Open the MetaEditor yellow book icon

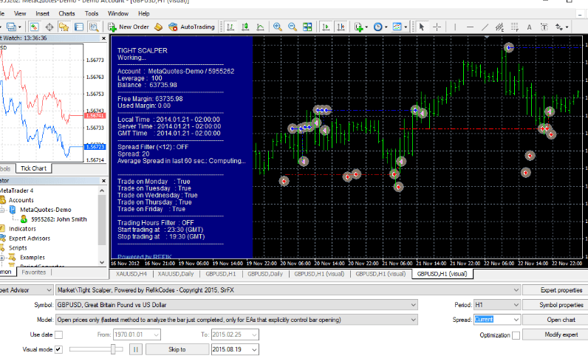pos(158,27)
